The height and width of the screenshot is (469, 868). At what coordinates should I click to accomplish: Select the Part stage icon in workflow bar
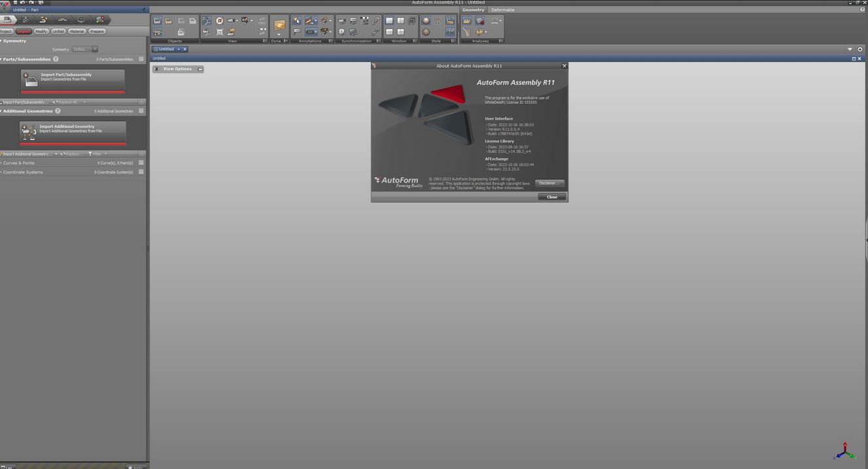[7, 20]
